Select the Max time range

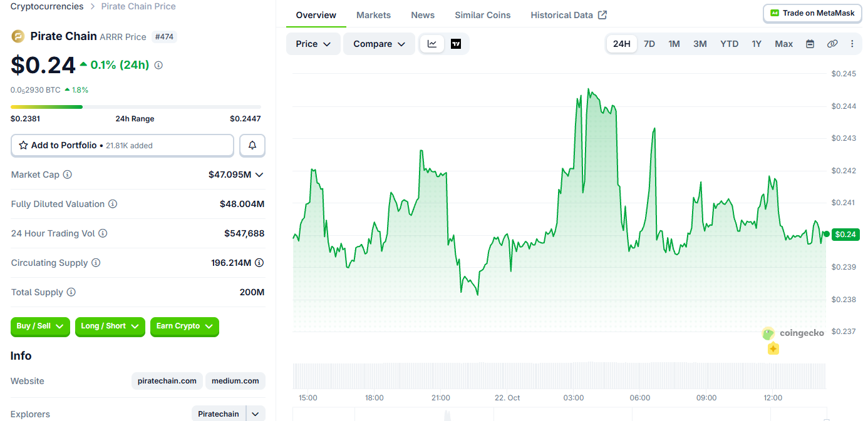click(783, 44)
